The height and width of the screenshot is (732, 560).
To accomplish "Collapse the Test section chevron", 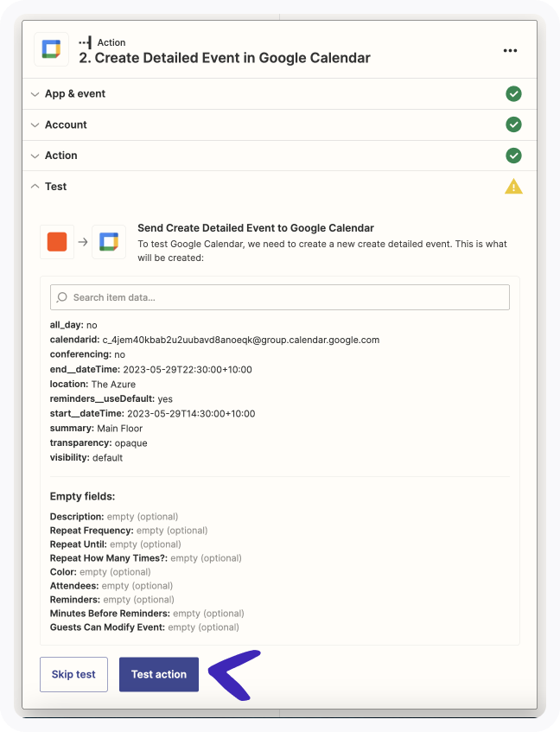I will pyautogui.click(x=35, y=187).
